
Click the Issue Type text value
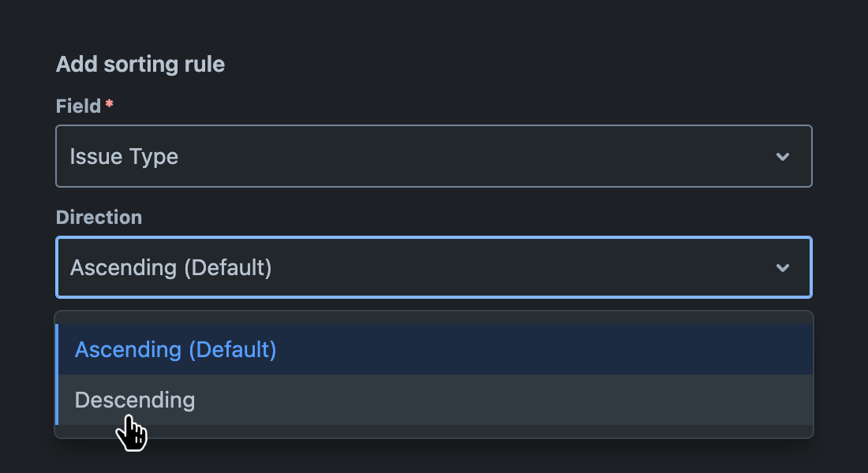pyautogui.click(x=124, y=156)
